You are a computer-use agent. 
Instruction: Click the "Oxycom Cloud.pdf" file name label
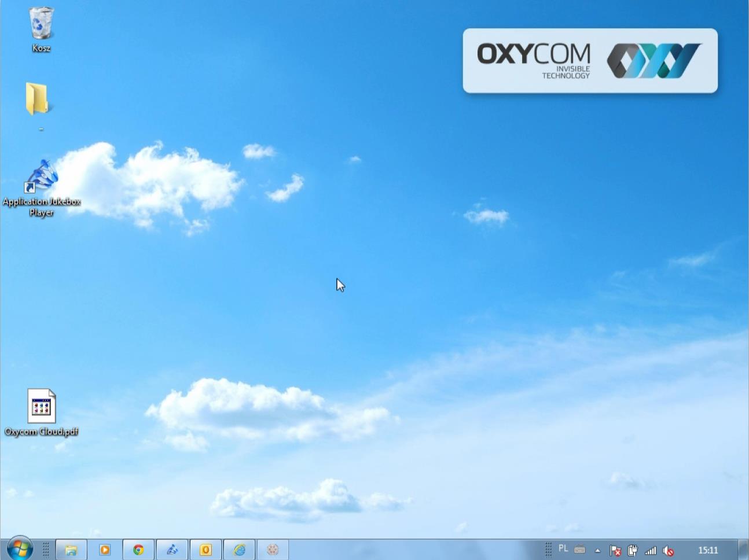coord(42,432)
